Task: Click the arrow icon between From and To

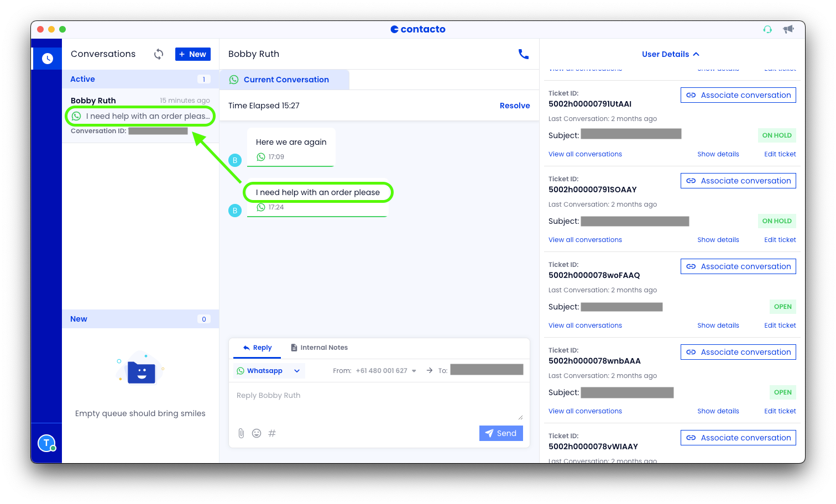Action: pyautogui.click(x=430, y=370)
